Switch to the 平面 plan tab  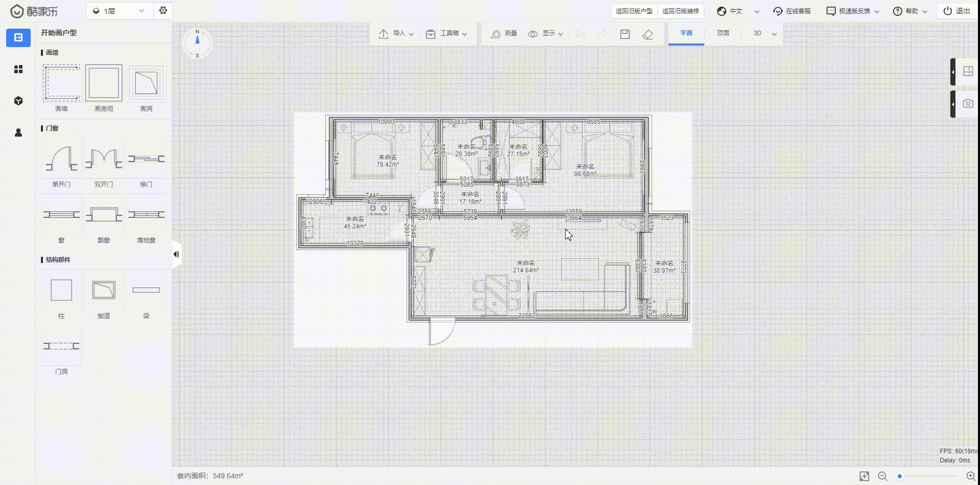[686, 33]
